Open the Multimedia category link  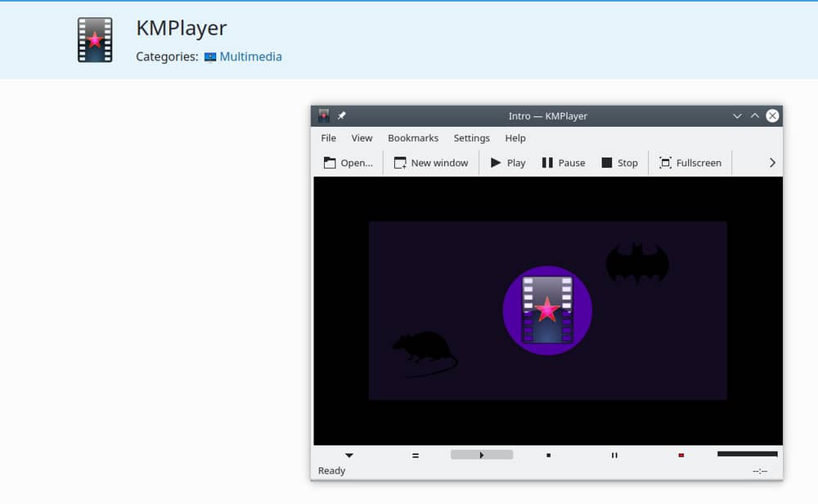click(250, 56)
